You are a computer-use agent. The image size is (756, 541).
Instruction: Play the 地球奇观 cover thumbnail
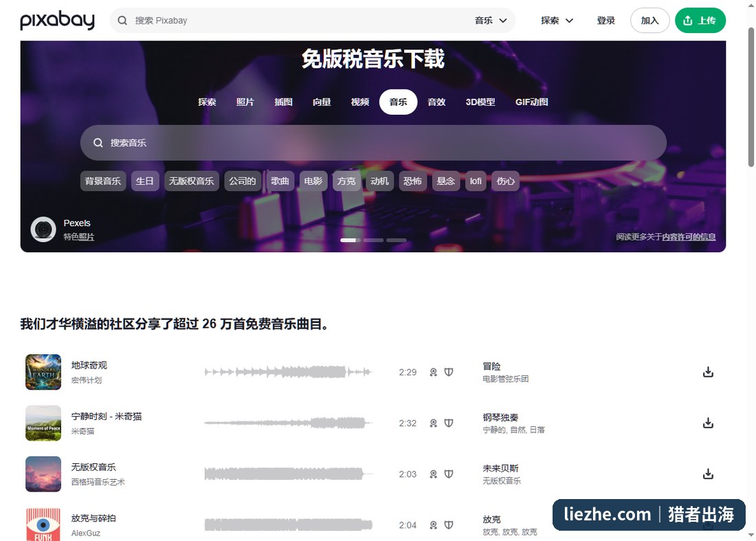click(x=43, y=372)
